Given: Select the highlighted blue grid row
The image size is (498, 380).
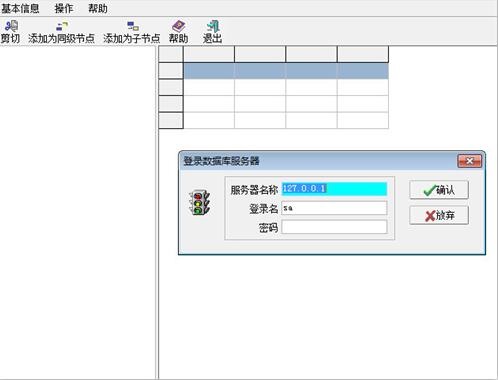Looking at the screenshot, I should 286,71.
